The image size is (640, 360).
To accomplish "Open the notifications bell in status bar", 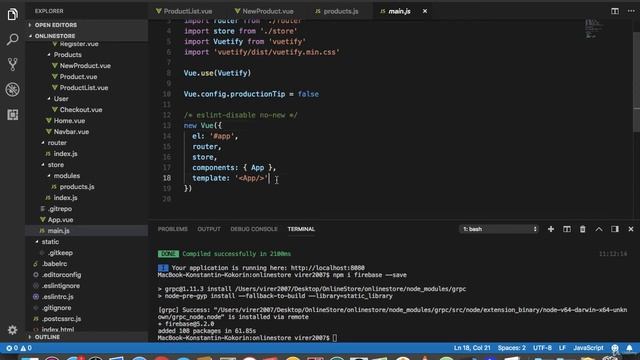I will (x=629, y=348).
